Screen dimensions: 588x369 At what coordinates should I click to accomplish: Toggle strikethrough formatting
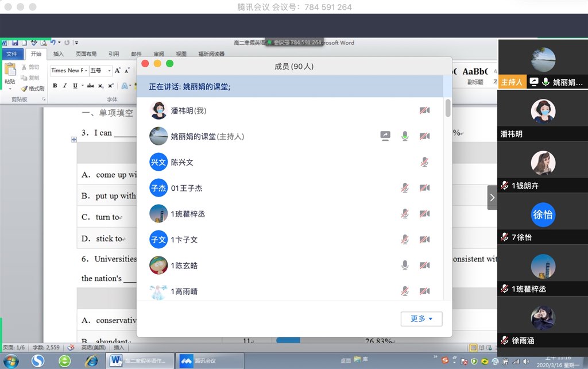(x=90, y=86)
